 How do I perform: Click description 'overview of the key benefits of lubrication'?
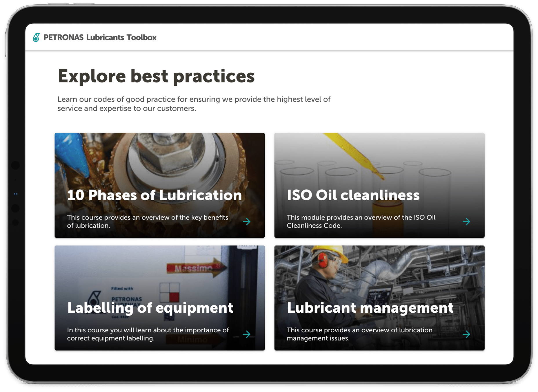pyautogui.click(x=148, y=221)
